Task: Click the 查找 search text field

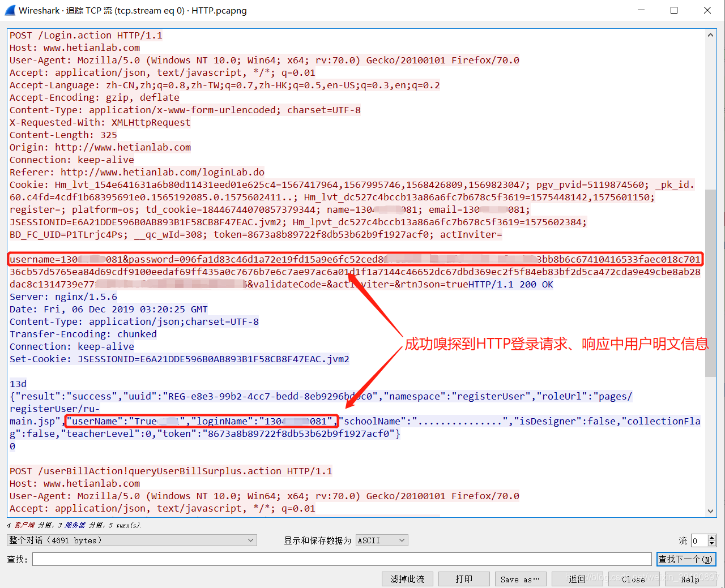Action: tap(342, 559)
